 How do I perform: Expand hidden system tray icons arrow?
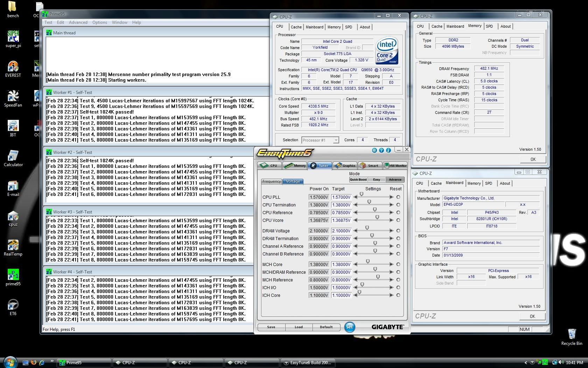pyautogui.click(x=526, y=363)
